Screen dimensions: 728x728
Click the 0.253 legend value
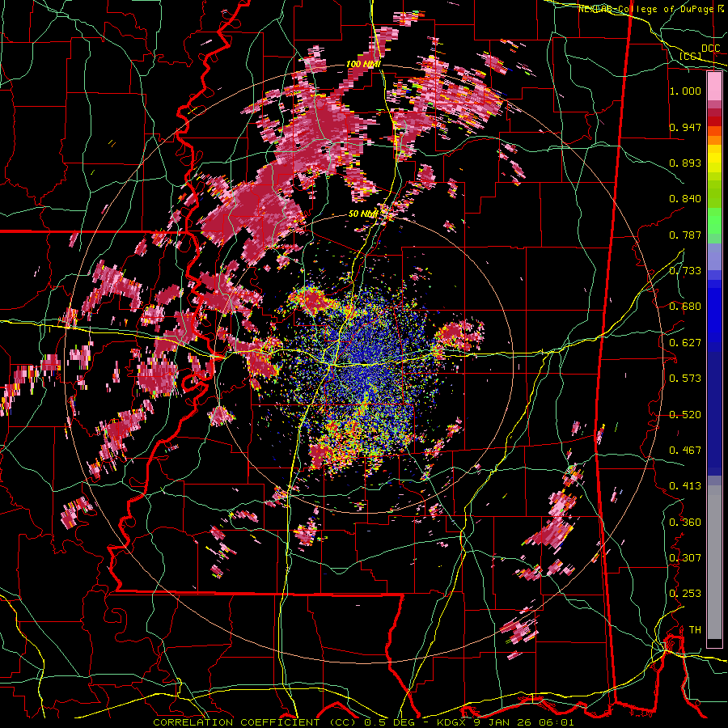point(685,594)
